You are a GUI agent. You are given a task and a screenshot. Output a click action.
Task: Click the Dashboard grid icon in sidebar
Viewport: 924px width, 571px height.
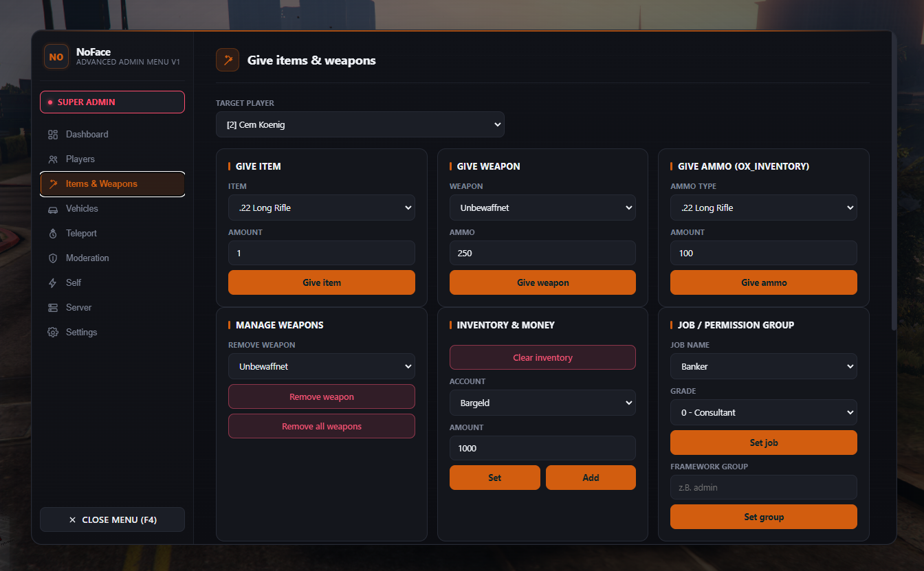coord(53,135)
